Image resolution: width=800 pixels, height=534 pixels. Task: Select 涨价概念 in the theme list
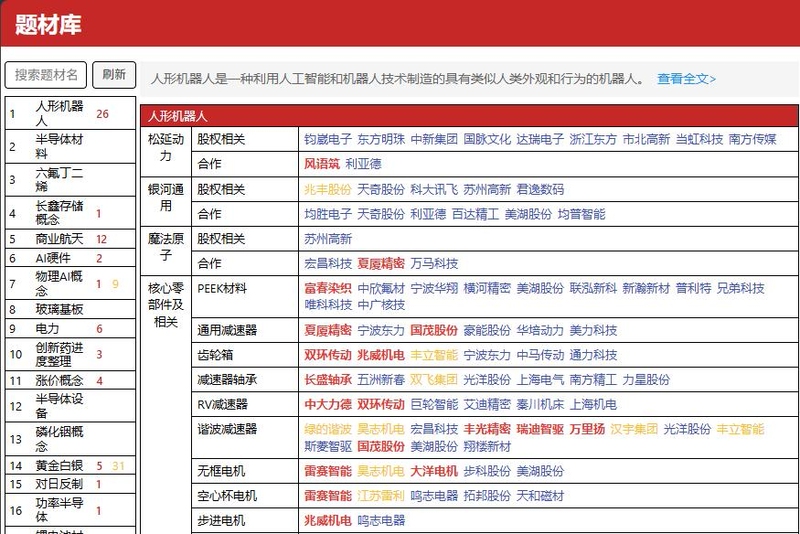[x=70, y=380]
